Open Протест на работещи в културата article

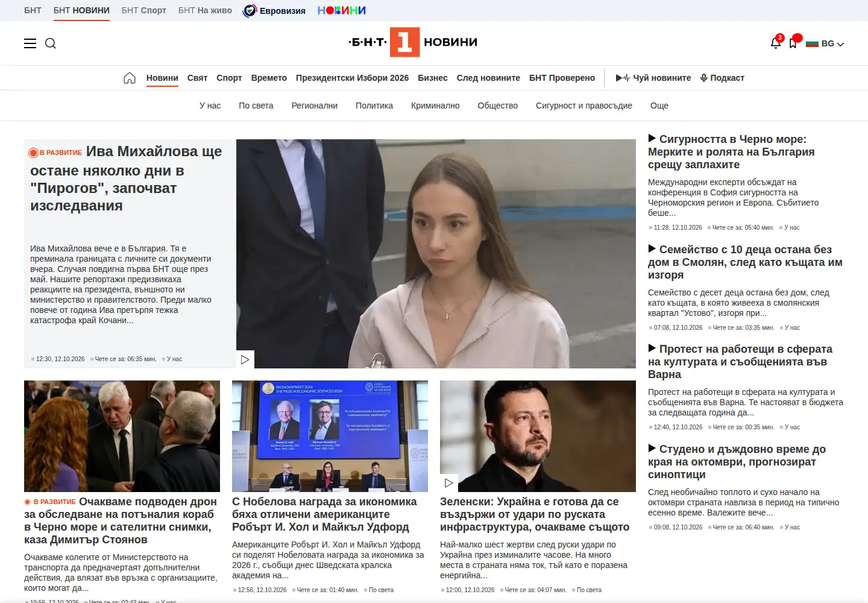pos(740,362)
